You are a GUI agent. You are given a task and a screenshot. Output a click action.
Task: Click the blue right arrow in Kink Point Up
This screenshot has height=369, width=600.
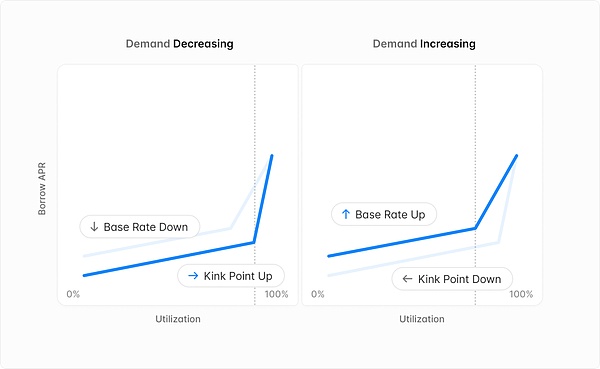(193, 276)
